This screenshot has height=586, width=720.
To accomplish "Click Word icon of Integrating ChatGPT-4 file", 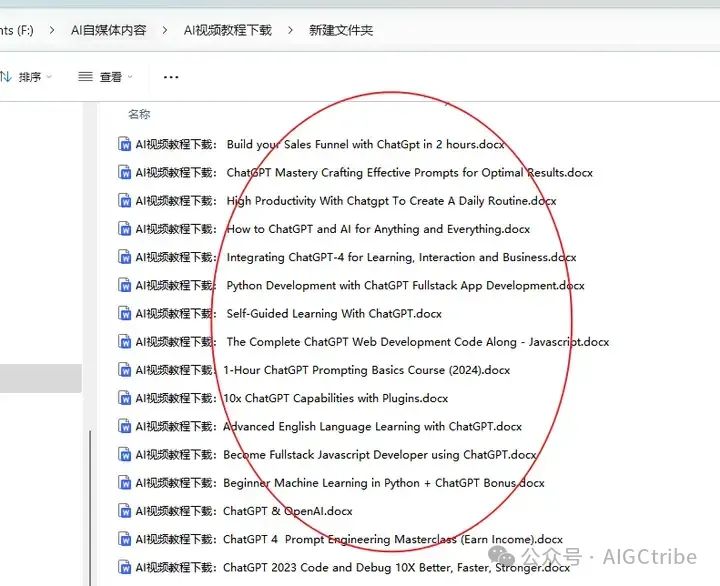I will click(x=124, y=257).
